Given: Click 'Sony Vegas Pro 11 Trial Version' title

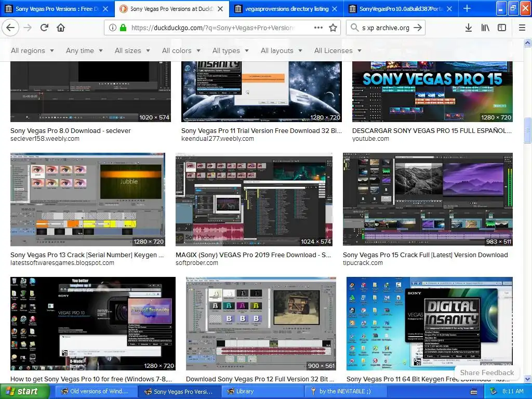Looking at the screenshot, I should 261,130.
